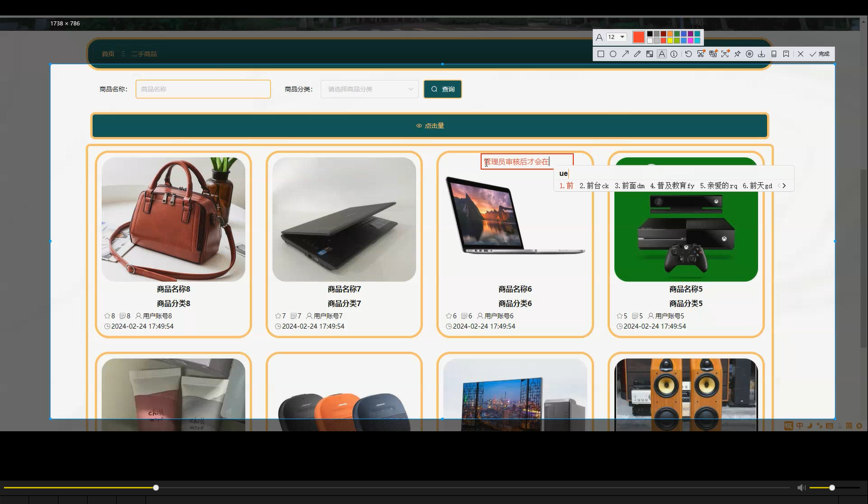Click the large current red color swatch

coord(639,37)
